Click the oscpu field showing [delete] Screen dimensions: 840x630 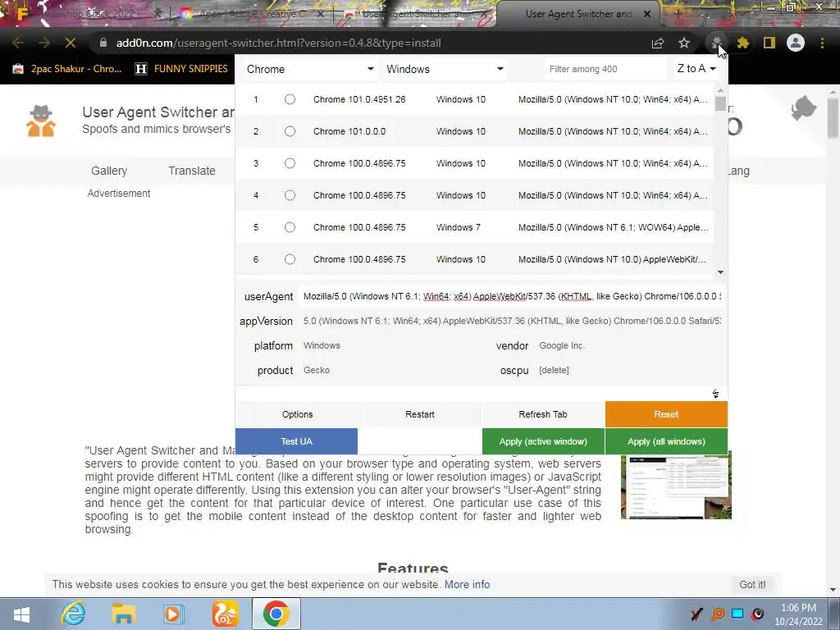631,370
